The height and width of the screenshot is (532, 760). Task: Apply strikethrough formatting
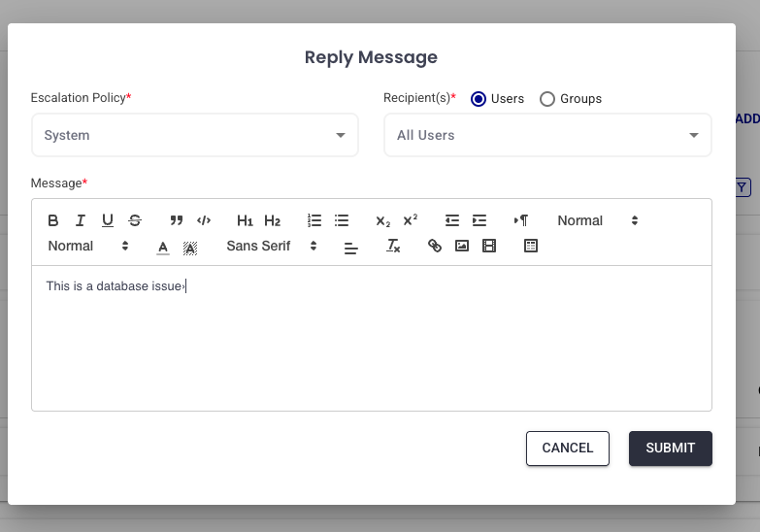135,220
